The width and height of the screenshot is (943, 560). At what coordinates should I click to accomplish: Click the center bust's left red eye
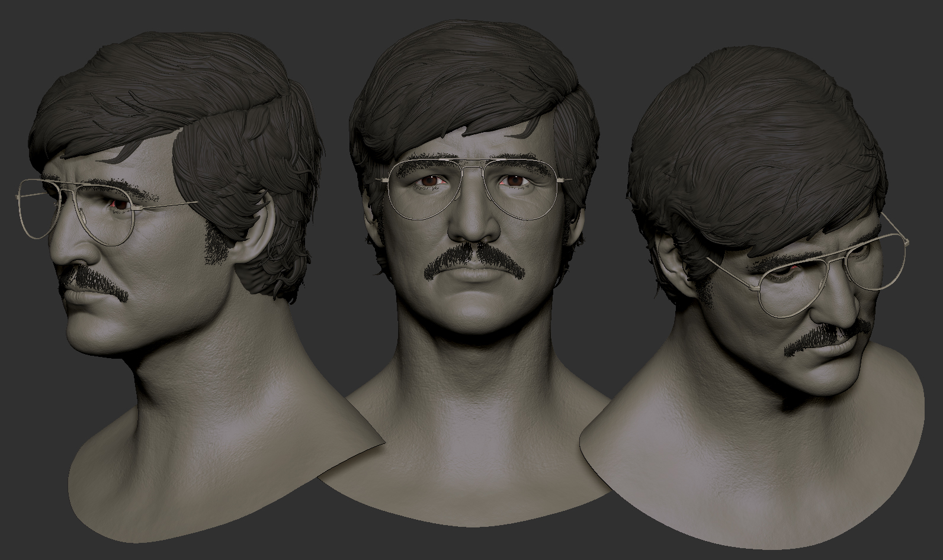429,181
